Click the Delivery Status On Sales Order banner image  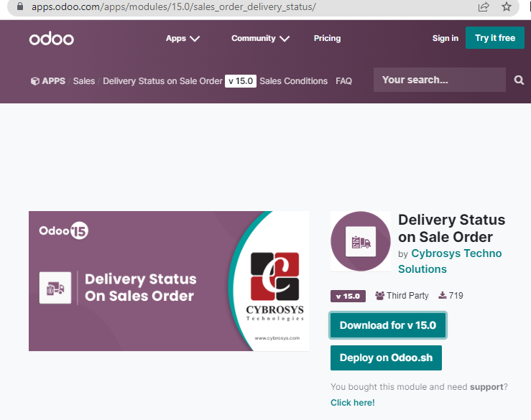pyautogui.click(x=169, y=281)
